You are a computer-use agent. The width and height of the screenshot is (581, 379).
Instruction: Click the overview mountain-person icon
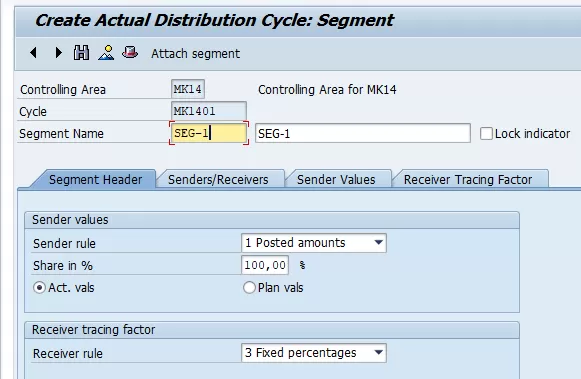tap(106, 53)
